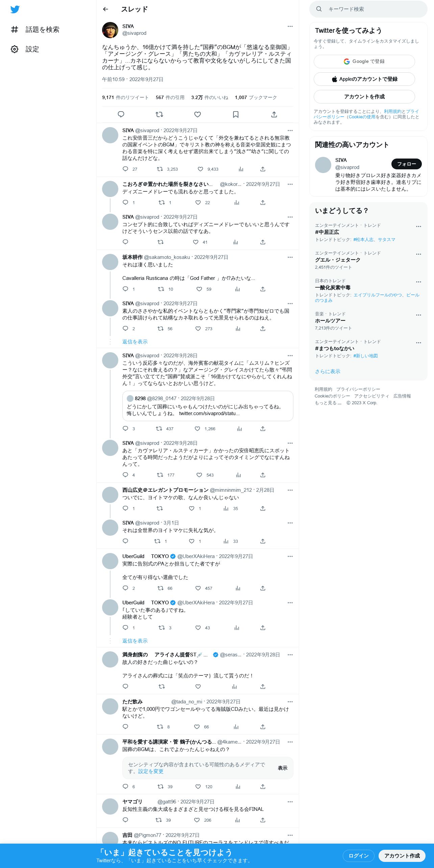Bookmark the main tweet
Viewport: 434px width, 868px height.
point(236,115)
